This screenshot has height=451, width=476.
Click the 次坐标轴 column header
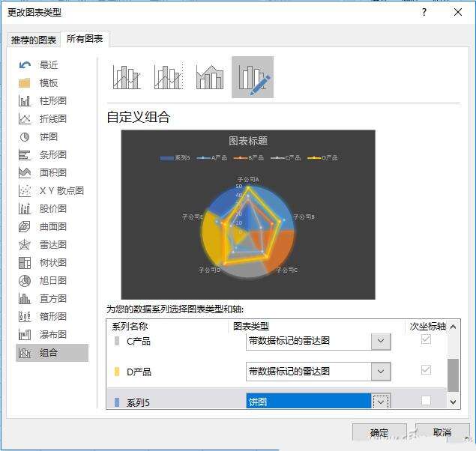(x=428, y=327)
